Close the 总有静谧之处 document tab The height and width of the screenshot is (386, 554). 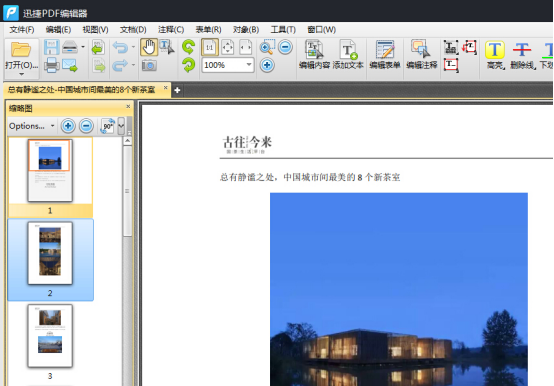tap(165, 88)
